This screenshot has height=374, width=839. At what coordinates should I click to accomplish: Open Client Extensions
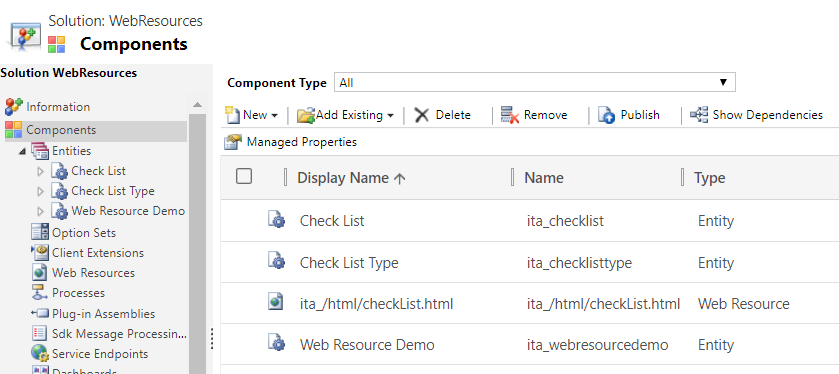tap(98, 253)
